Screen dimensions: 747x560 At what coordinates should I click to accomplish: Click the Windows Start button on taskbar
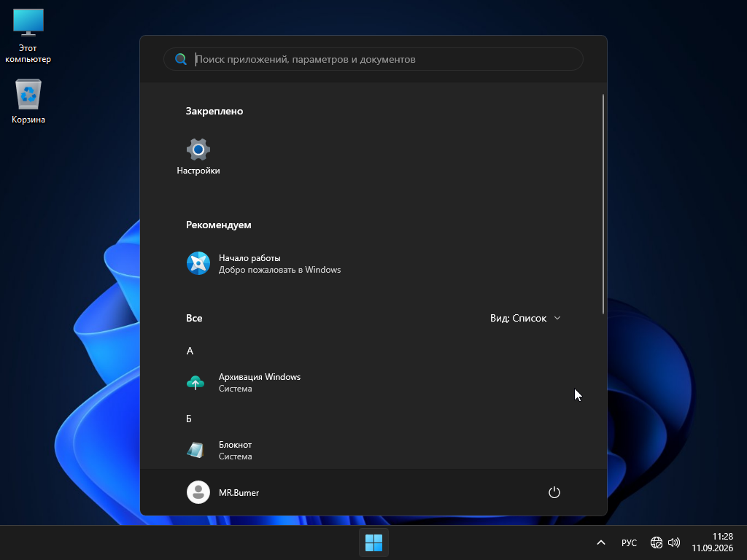pyautogui.click(x=373, y=542)
